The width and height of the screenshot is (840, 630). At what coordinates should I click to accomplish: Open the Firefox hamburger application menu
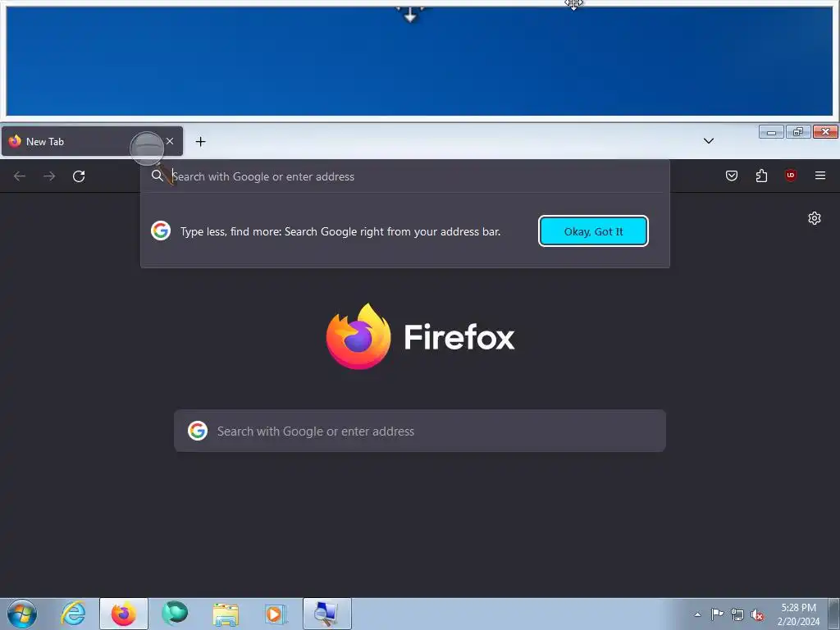click(820, 176)
